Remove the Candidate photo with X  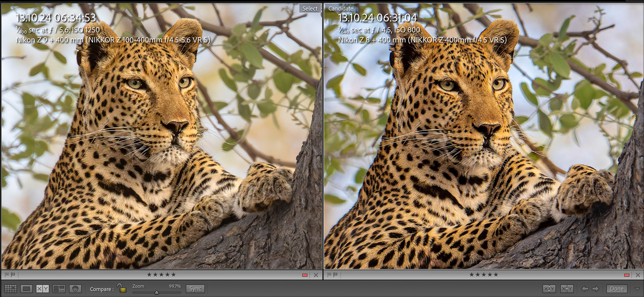pyautogui.click(x=638, y=275)
